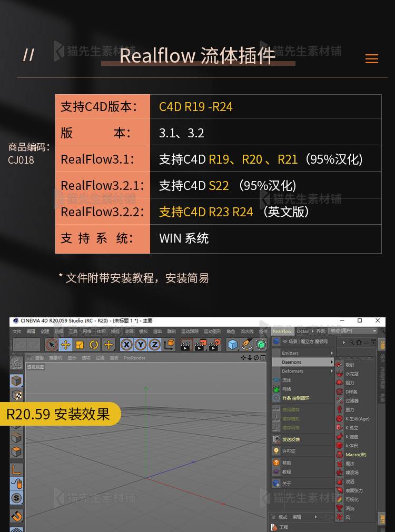
Task: Expand the Emitters submenu
Action: point(303,353)
